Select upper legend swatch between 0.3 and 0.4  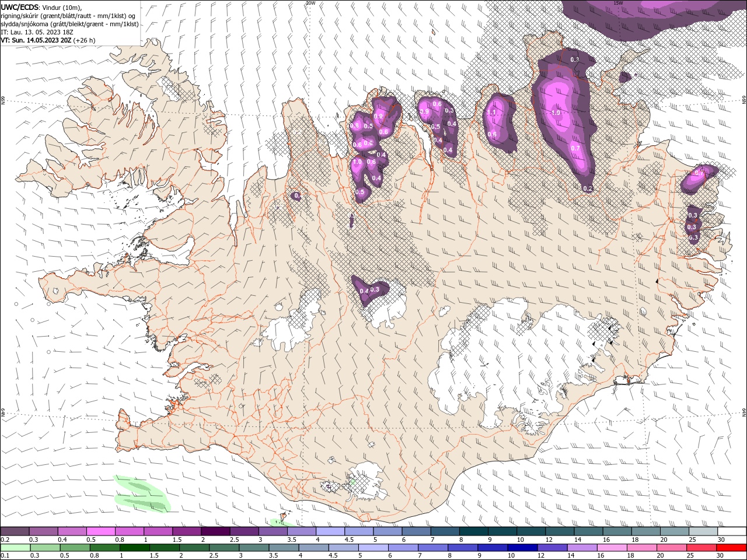click(x=43, y=531)
